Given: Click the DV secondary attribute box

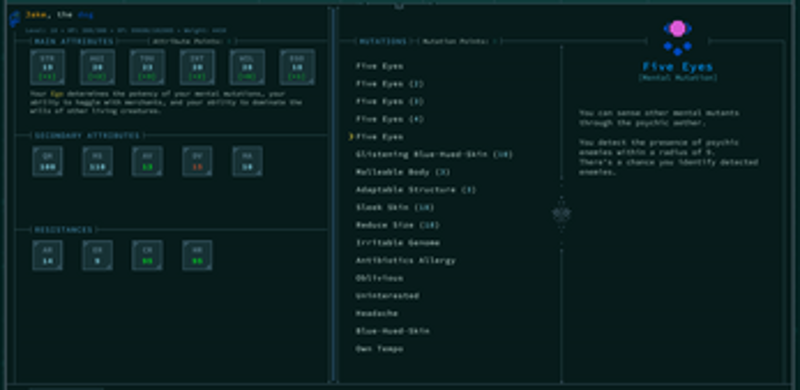Looking at the screenshot, I should click(x=197, y=161).
